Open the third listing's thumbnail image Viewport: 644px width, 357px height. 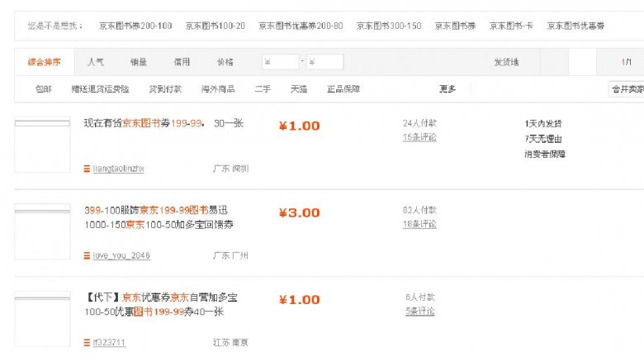42,318
